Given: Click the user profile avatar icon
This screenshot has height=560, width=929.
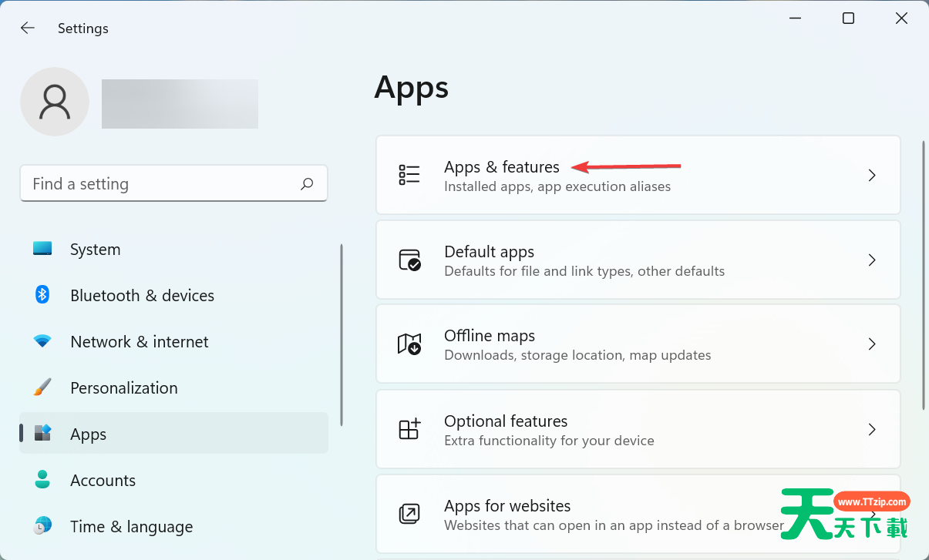Looking at the screenshot, I should pos(55,102).
